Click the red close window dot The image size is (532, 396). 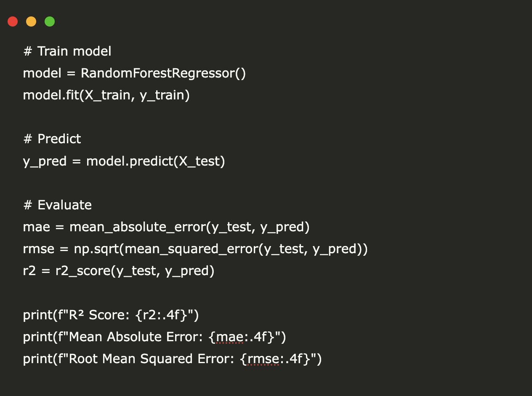click(13, 21)
